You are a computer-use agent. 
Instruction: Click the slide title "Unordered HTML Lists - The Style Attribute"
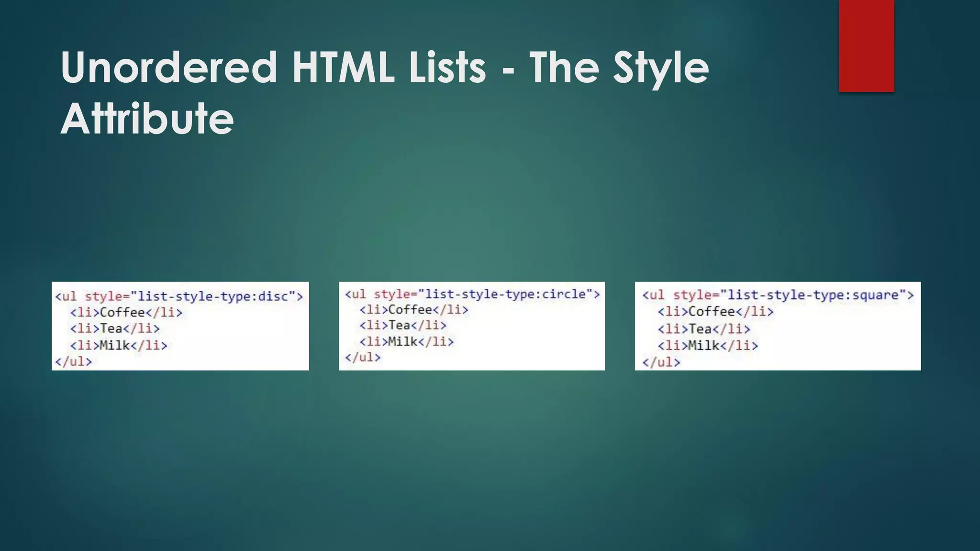click(x=384, y=93)
